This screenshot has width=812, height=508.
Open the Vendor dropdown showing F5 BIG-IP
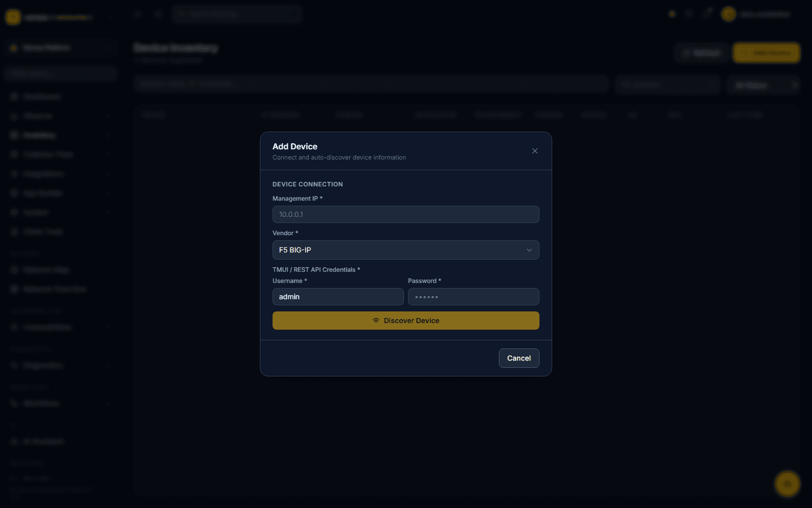[x=405, y=250]
